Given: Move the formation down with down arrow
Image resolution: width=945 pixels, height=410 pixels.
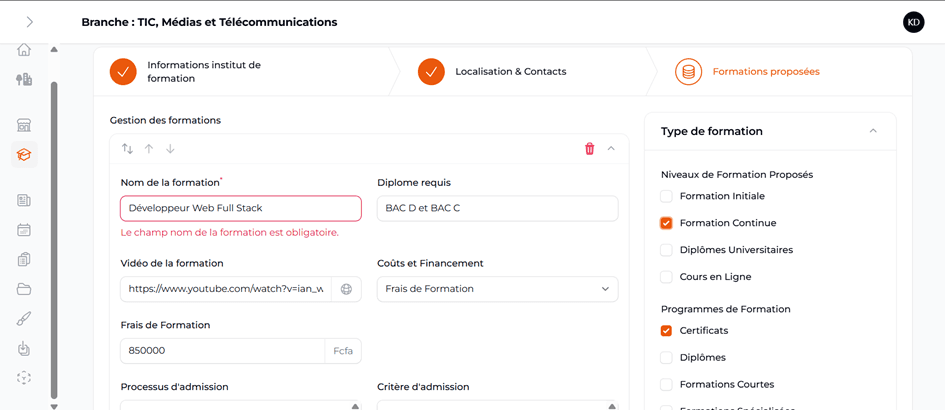Looking at the screenshot, I should 170,148.
